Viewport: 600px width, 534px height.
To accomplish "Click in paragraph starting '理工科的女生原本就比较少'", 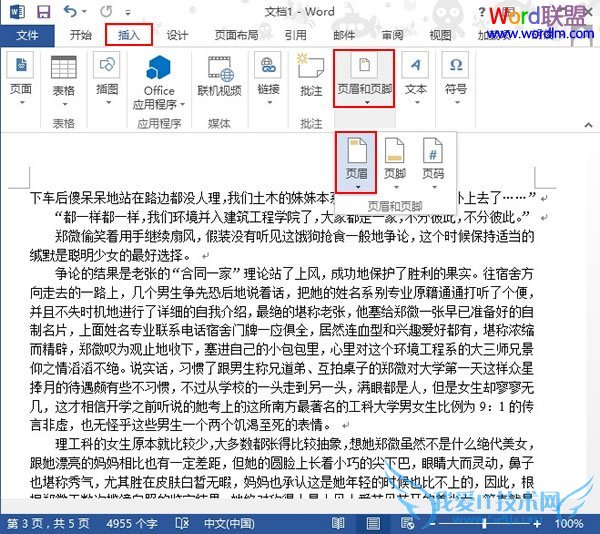I will click(x=282, y=472).
